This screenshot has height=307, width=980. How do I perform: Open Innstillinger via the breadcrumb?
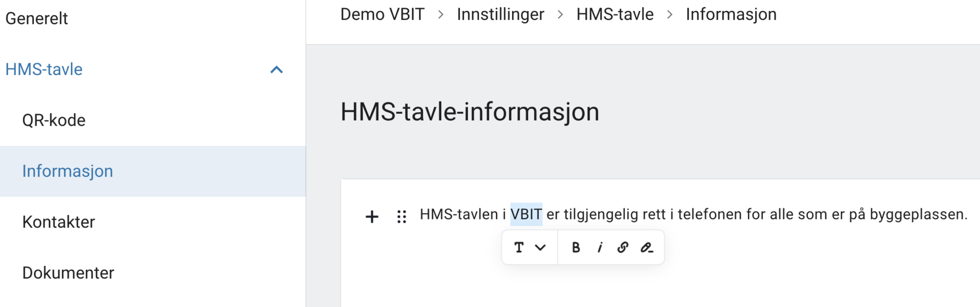coord(501,14)
